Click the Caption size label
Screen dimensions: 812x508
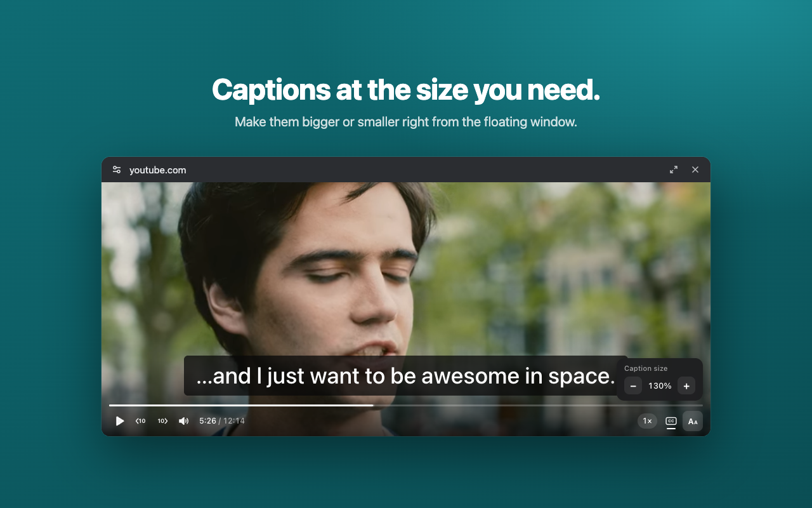pos(646,368)
